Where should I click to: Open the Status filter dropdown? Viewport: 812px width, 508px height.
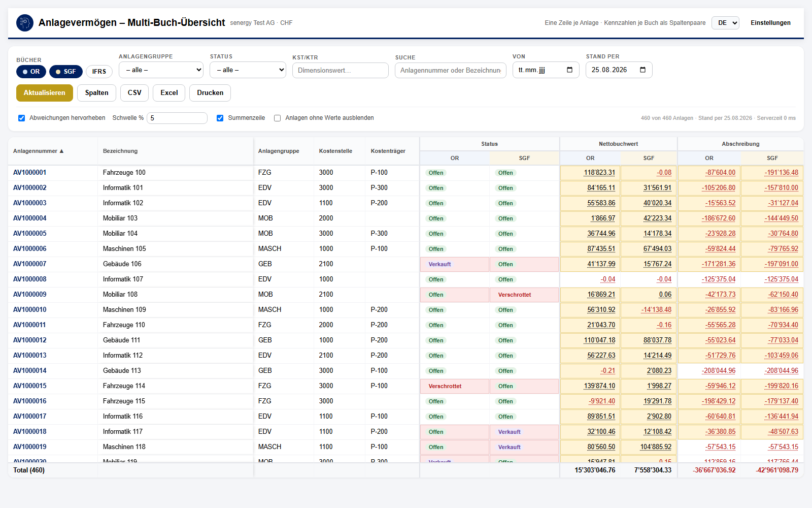(248, 70)
